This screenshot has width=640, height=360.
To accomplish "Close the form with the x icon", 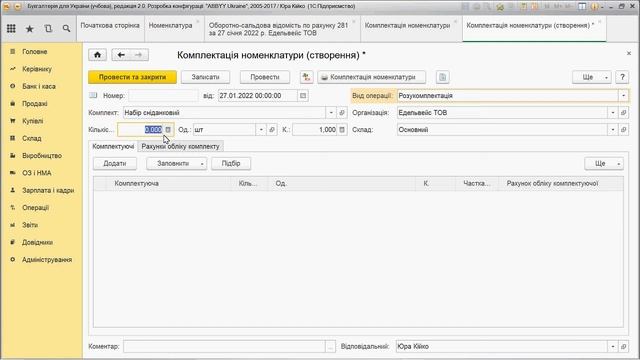I will pyautogui.click(x=629, y=53).
